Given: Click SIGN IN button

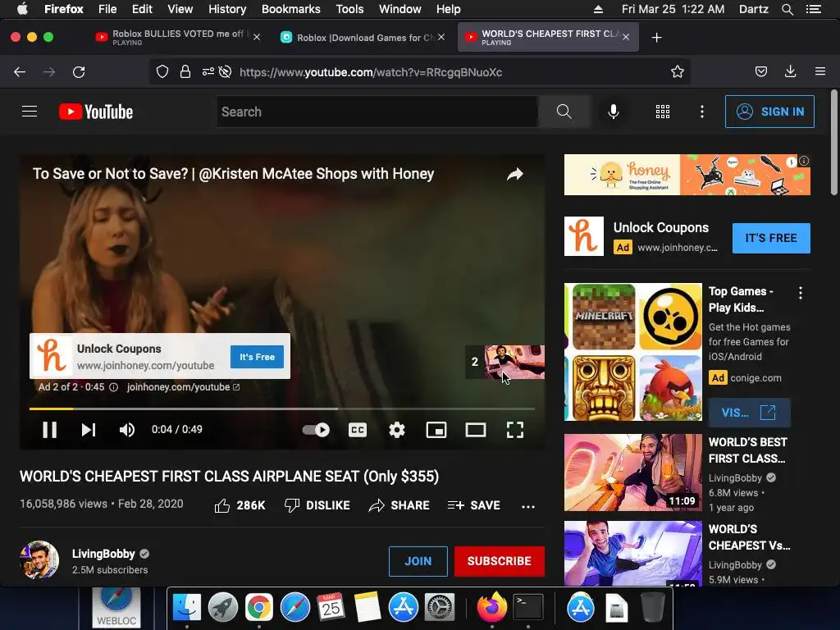Looking at the screenshot, I should click(x=769, y=112).
